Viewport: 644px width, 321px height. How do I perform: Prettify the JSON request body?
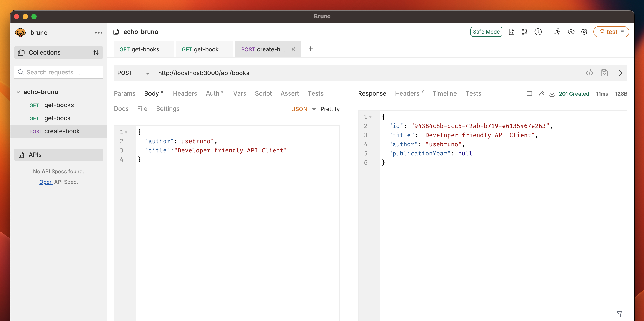point(330,109)
